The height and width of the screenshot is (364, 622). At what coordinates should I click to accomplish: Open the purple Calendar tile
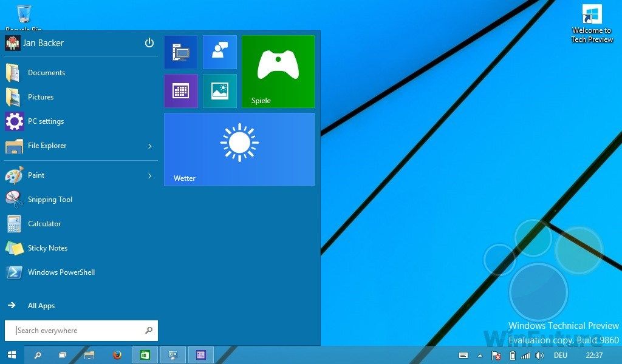coord(180,91)
